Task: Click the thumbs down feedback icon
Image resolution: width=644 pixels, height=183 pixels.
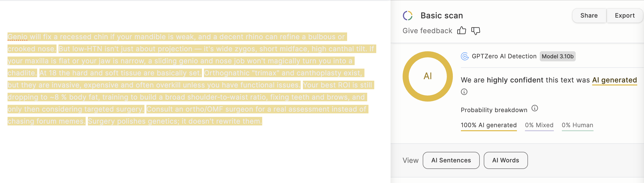Action: tap(475, 31)
